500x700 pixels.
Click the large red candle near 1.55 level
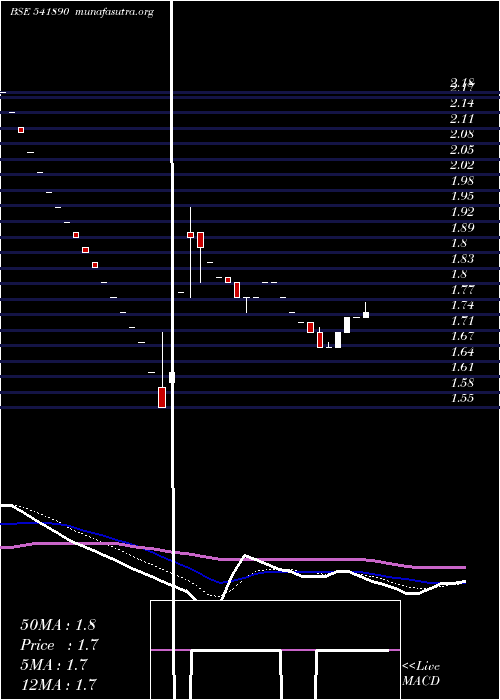pos(162,397)
